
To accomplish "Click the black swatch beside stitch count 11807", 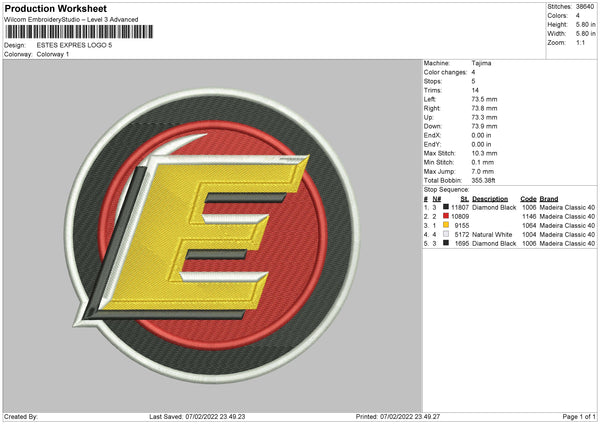I will (x=446, y=207).
